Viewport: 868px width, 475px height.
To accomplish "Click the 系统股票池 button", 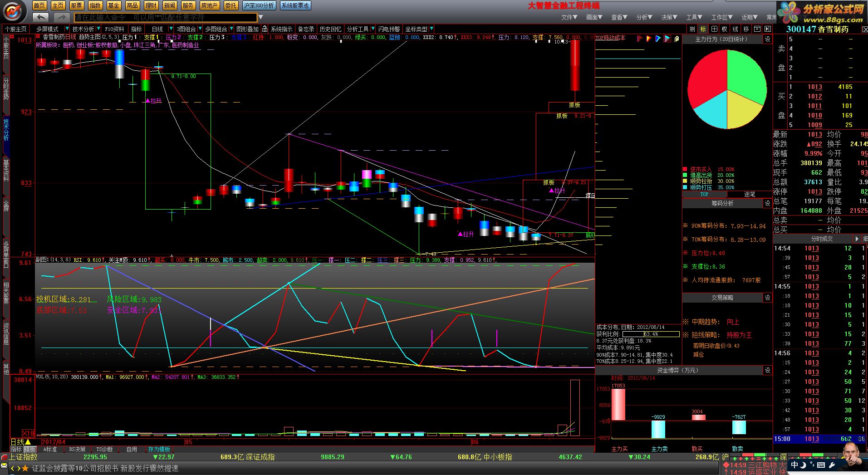I will click(x=295, y=5).
